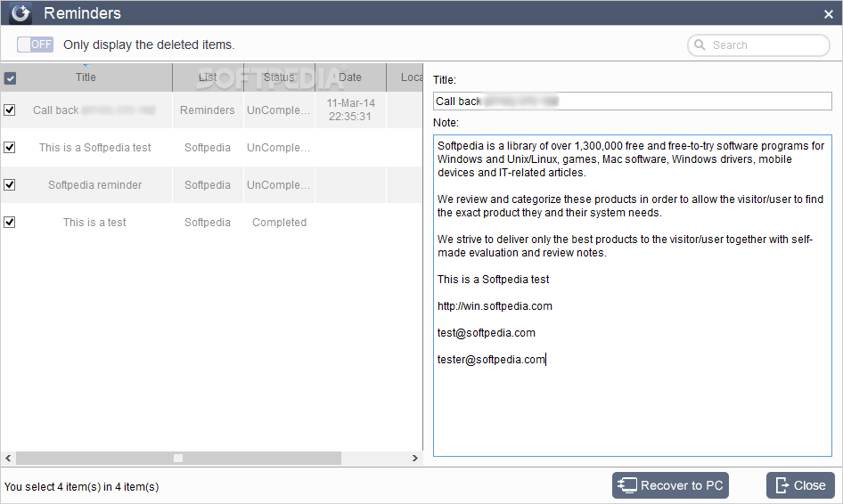
Task: Click the left scroll arrow of the list
Action: tap(8, 458)
